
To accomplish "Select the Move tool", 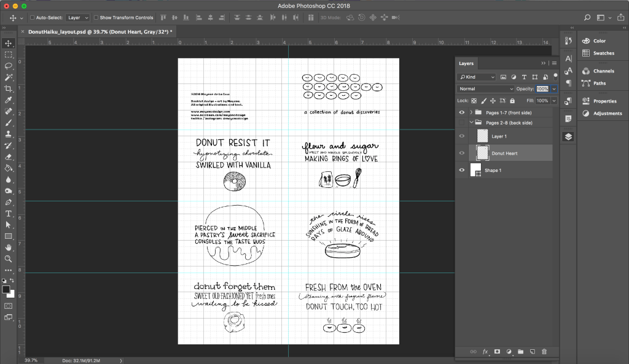I will click(x=9, y=44).
